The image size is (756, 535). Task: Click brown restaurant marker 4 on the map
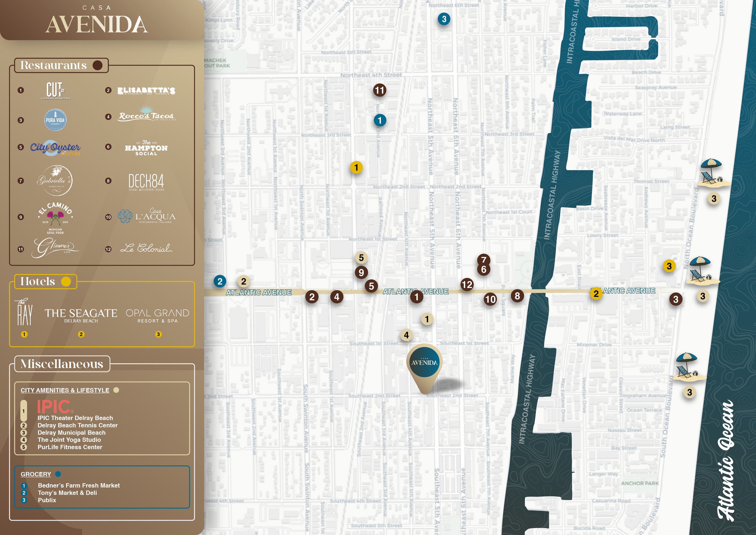337,297
